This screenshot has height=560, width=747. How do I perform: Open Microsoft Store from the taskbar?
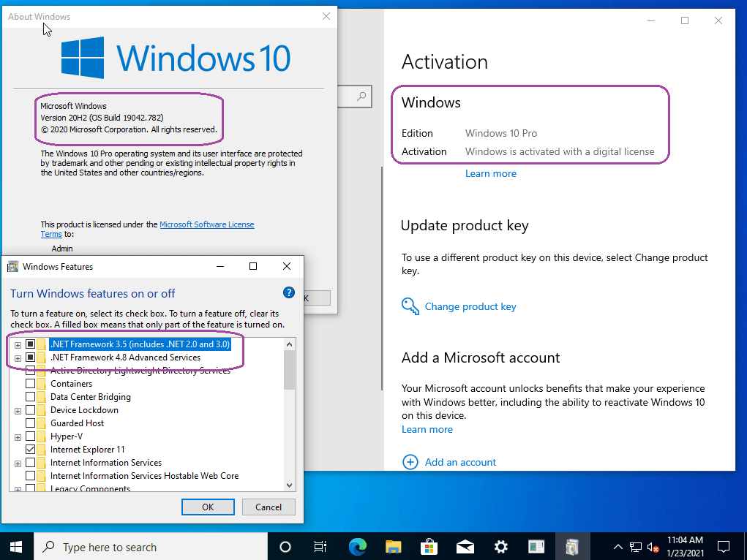point(429,547)
